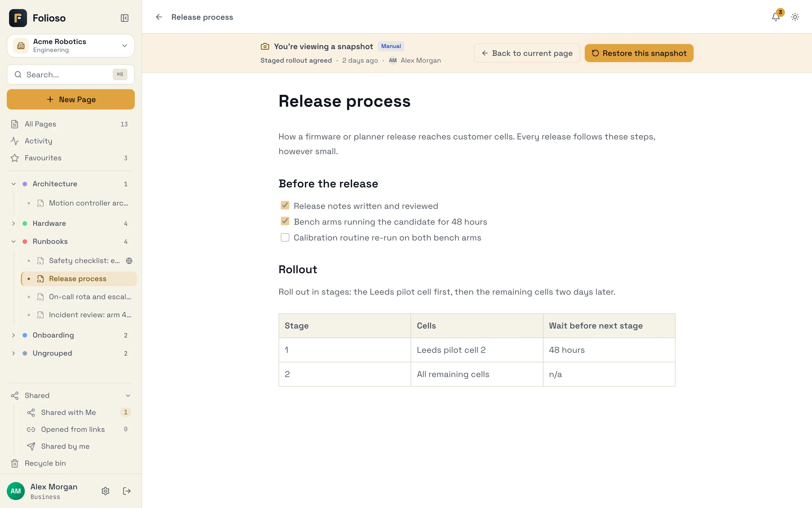
Task: Open settings gear next to Alex Morgan
Action: [105, 491]
